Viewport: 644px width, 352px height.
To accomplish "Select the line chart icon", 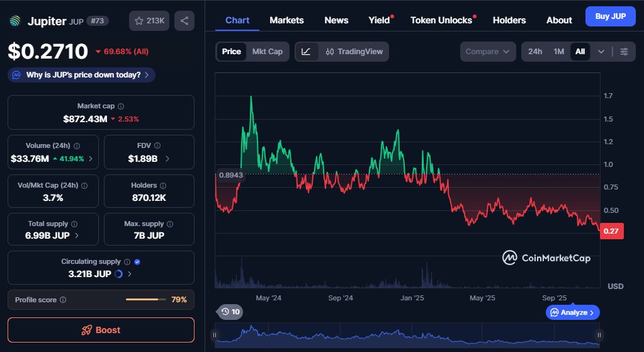I will click(x=306, y=52).
